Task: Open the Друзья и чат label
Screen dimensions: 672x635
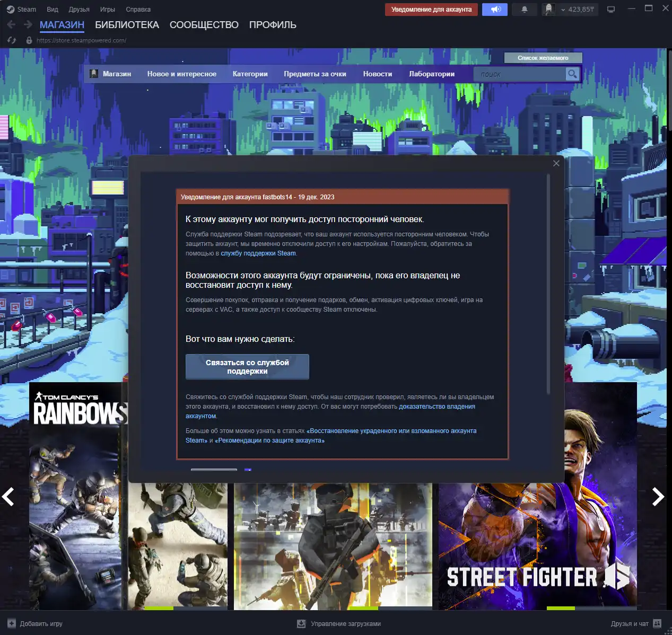Action: click(x=630, y=624)
